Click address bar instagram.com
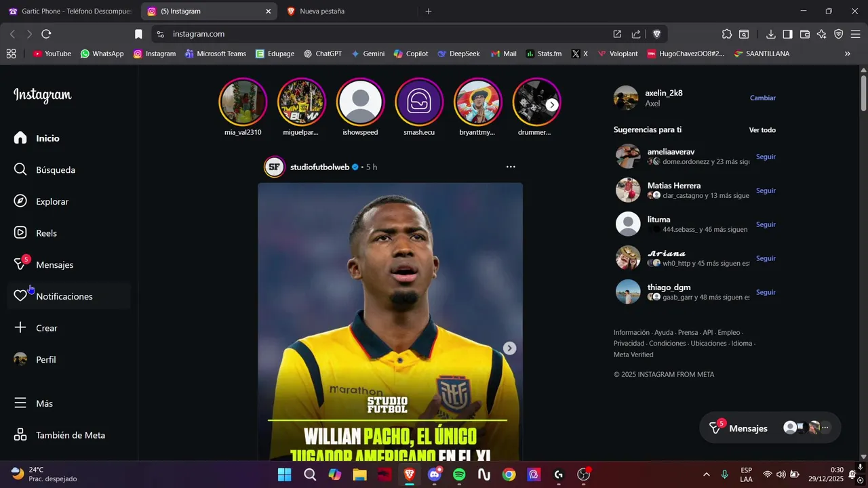 (x=199, y=34)
